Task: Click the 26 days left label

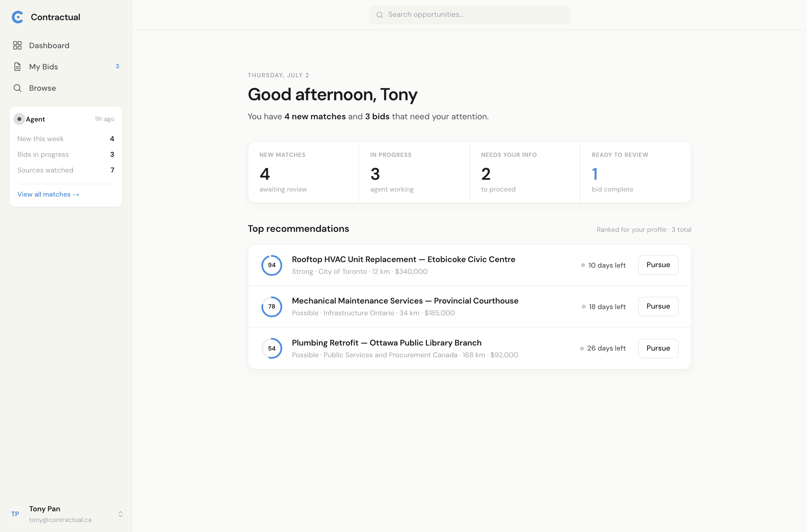Action: point(606,348)
